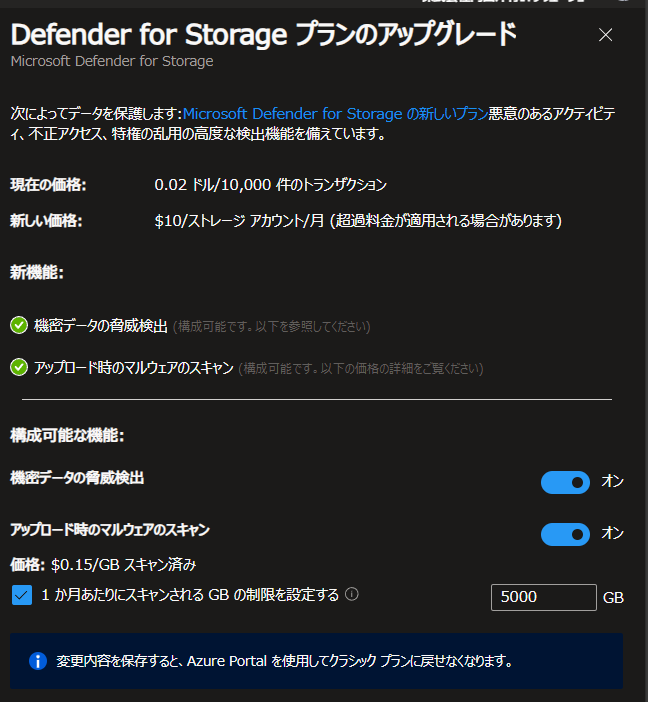This screenshot has width=648, height=702.
Task: Uncheck the monthly GB scan limit checkbox
Action: click(x=21, y=595)
